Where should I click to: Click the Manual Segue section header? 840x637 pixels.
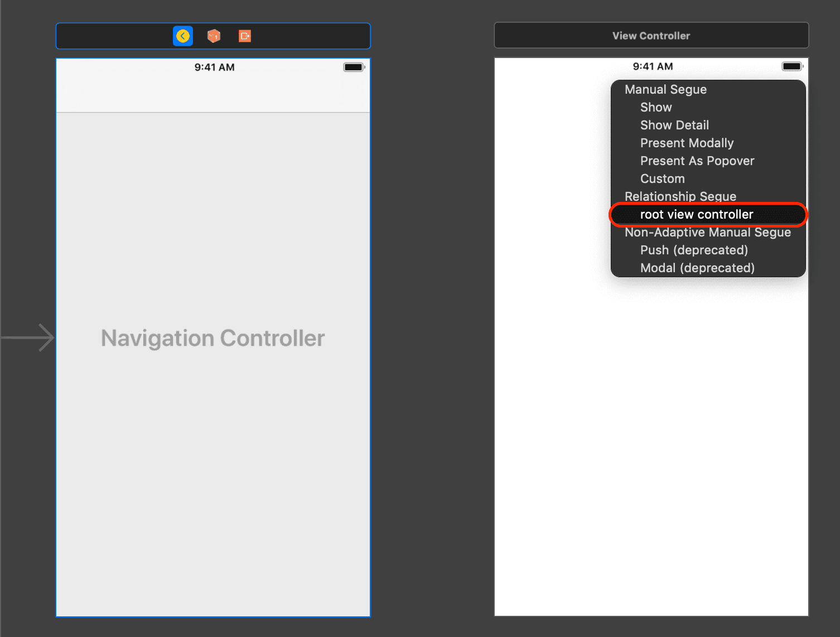click(x=665, y=89)
